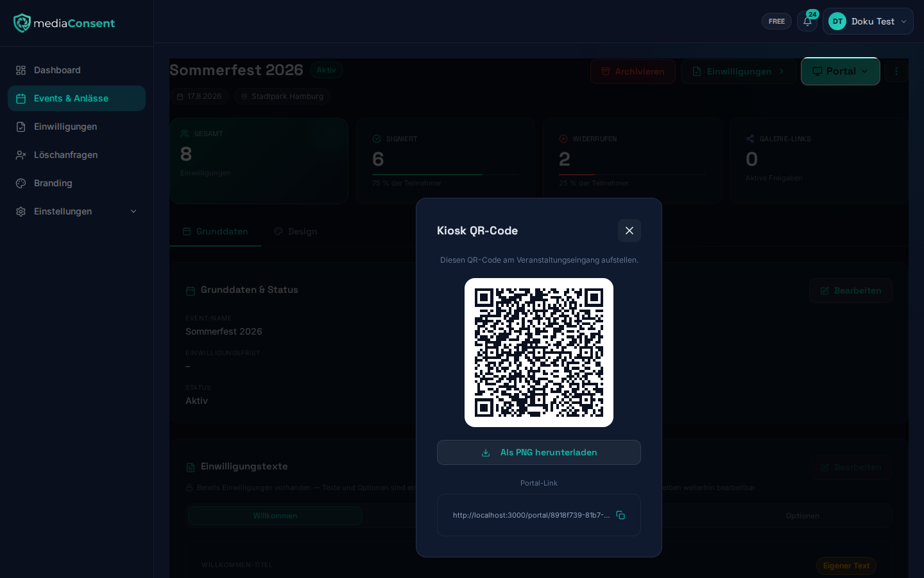Viewport: 924px width, 578px height.
Task: Click the kiosk QR code image
Action: coord(539,353)
